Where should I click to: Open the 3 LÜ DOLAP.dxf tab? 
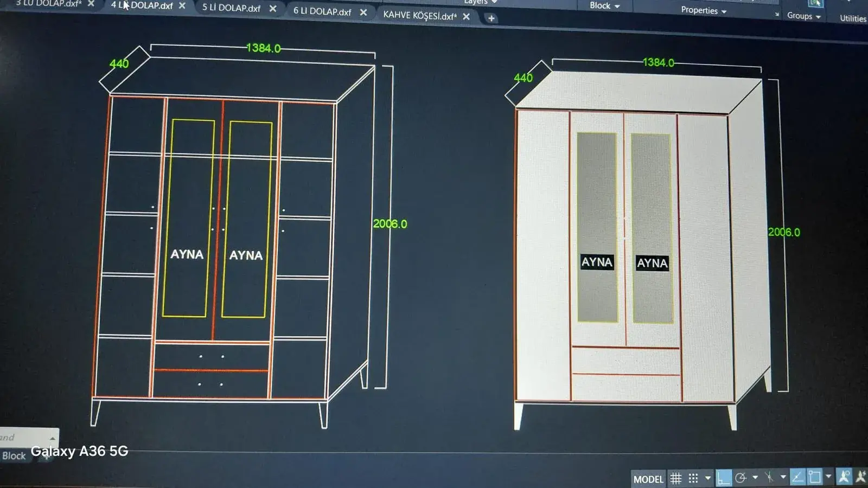tap(48, 3)
